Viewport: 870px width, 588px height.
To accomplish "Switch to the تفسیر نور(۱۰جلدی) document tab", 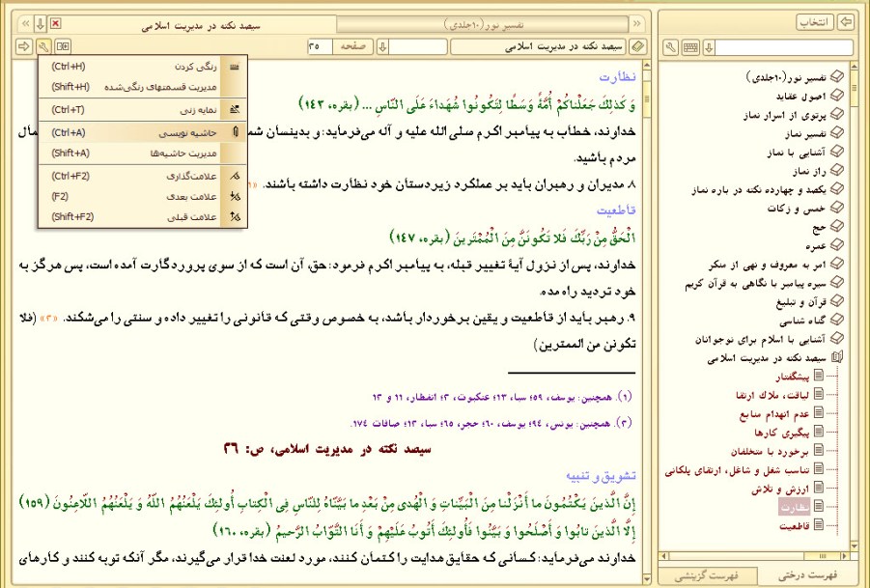I will tap(483, 24).
